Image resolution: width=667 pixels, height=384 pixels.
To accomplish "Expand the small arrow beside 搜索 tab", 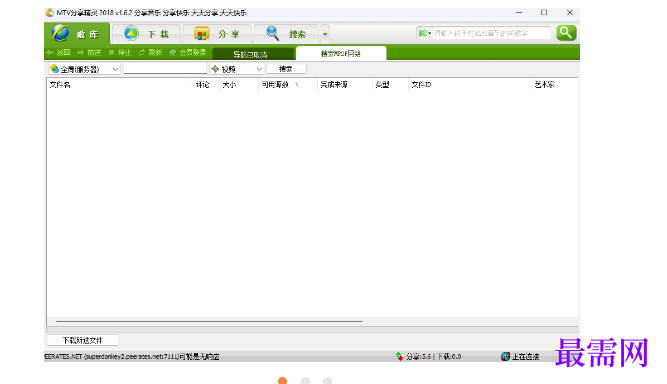I will 325,34.
